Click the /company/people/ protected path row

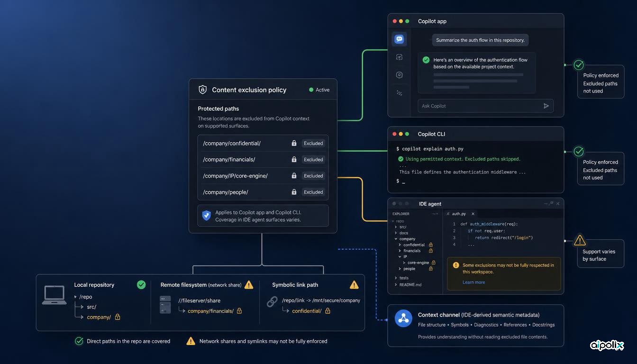[x=263, y=192]
